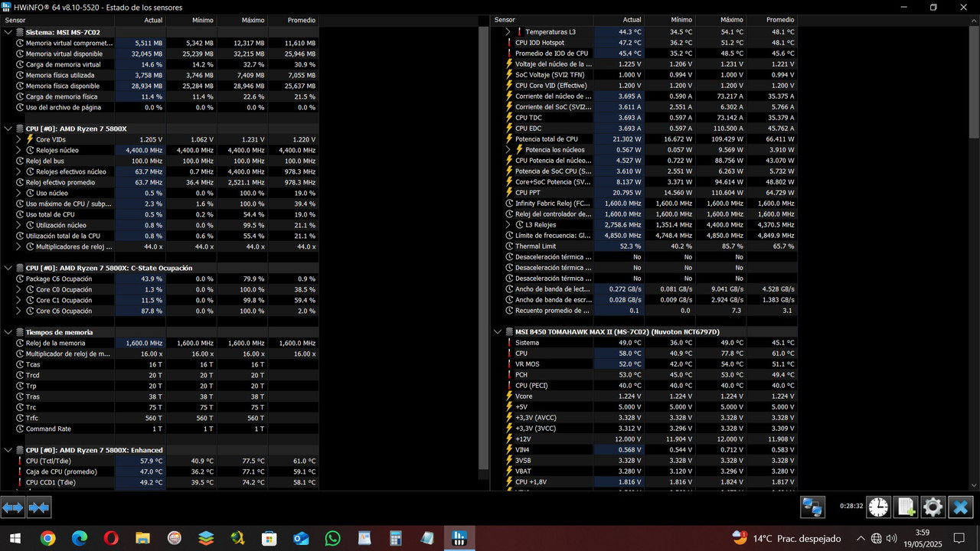
Task: Click right panel Máximo column header
Action: click(720, 20)
